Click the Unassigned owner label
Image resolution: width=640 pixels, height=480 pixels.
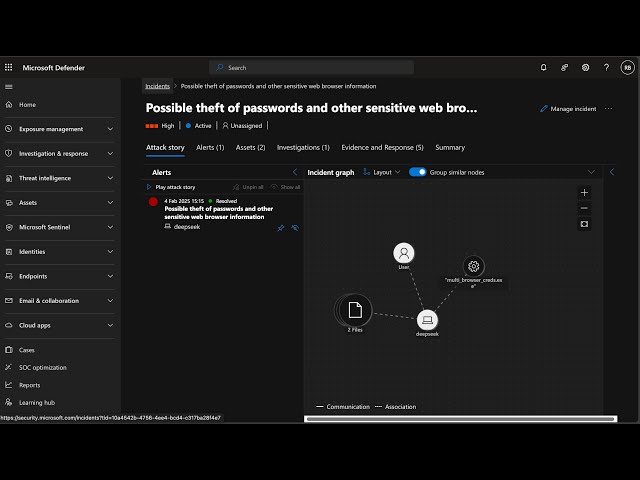pos(242,126)
